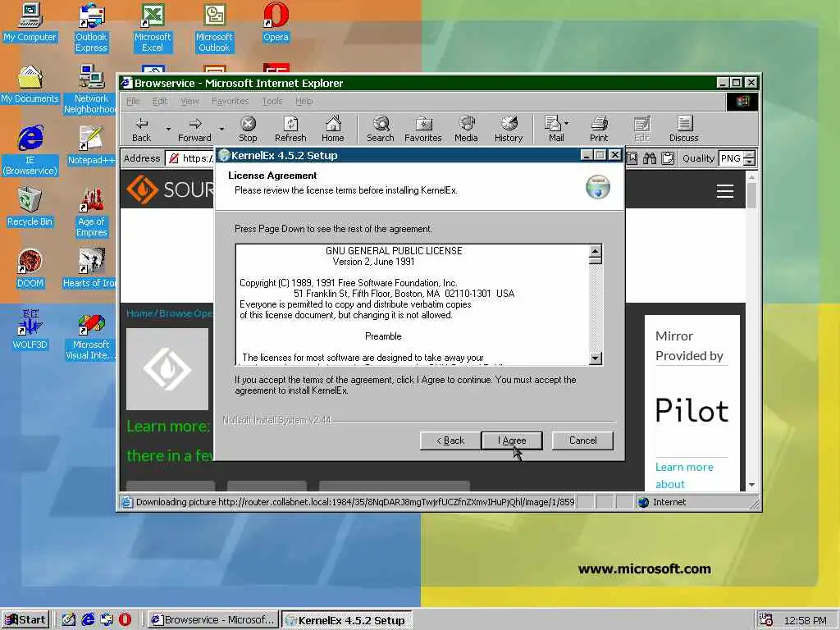Select the My Documents desktop icon

pos(30,84)
